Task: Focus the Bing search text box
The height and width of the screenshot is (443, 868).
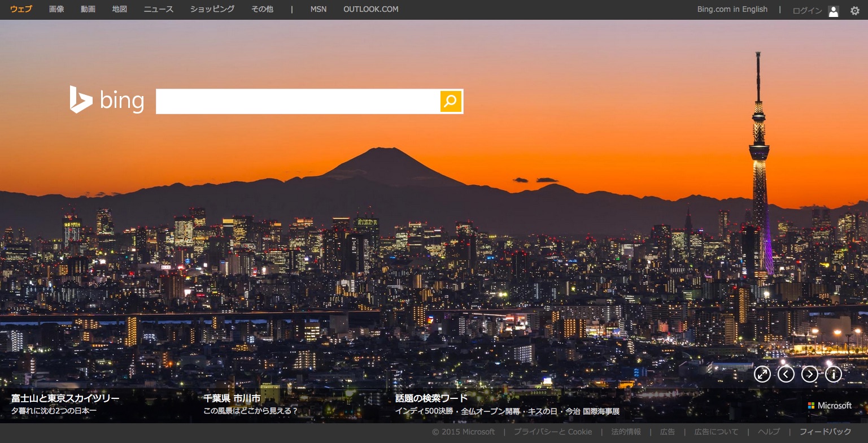Action: click(x=298, y=101)
